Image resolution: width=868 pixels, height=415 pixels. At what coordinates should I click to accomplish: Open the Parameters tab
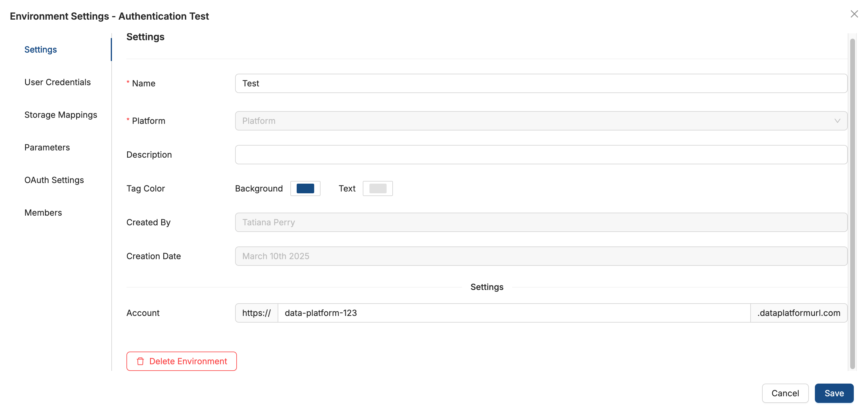pos(47,148)
